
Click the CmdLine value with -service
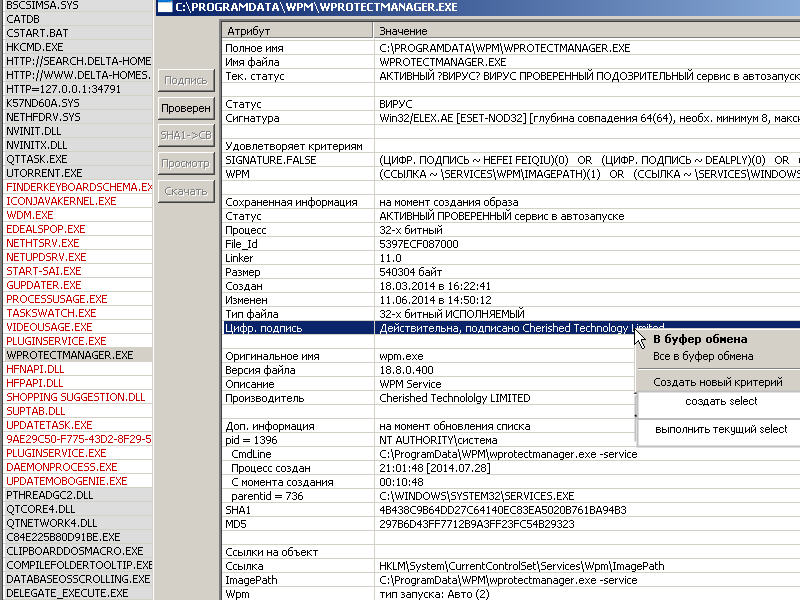pyautogui.click(x=508, y=454)
